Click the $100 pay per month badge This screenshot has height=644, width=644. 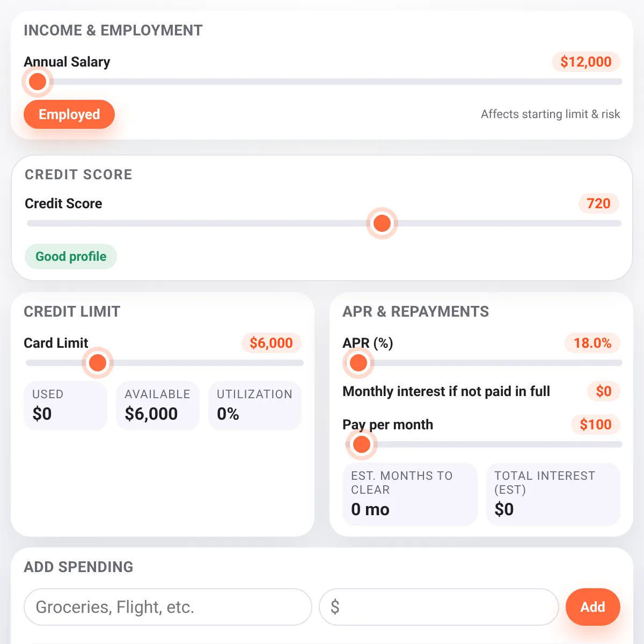click(596, 425)
